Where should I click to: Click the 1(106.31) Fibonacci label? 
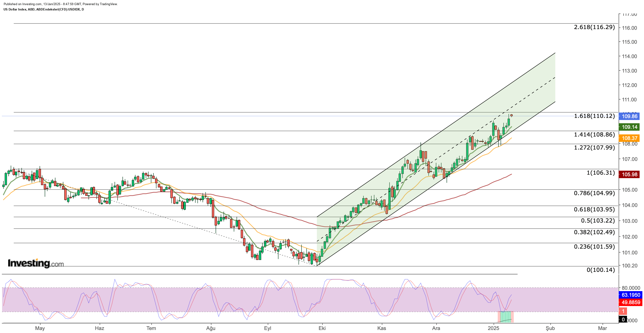[601, 173]
